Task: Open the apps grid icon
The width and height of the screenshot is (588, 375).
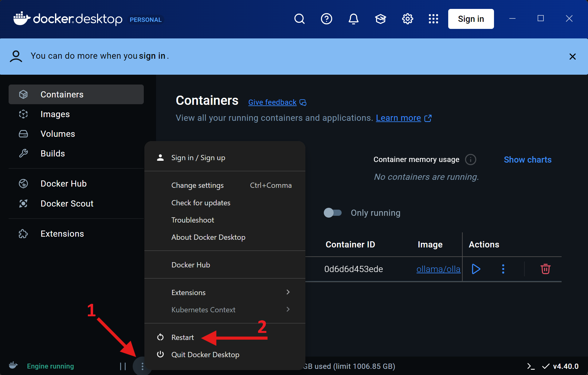Action: pyautogui.click(x=433, y=19)
